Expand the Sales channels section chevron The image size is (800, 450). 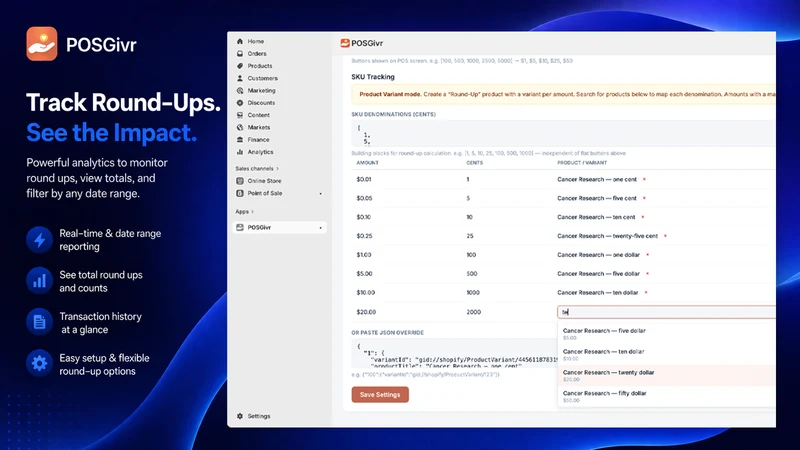278,168
